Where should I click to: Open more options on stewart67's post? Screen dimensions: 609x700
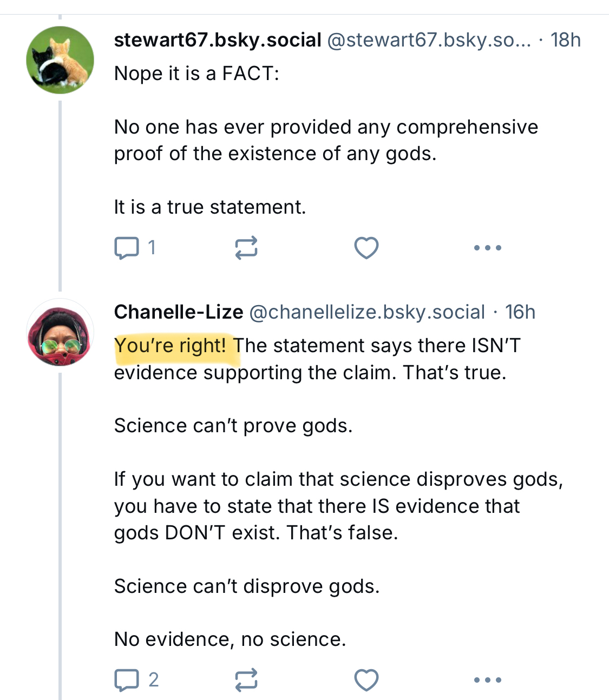[x=487, y=248]
